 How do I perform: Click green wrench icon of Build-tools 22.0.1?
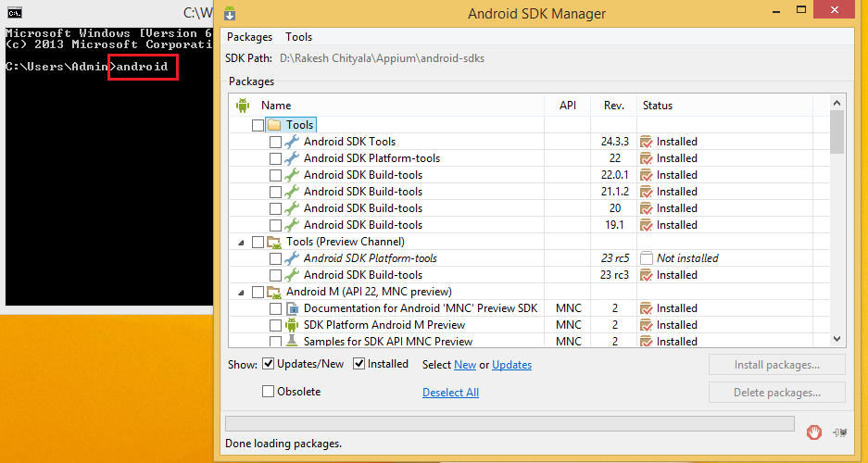click(x=292, y=175)
